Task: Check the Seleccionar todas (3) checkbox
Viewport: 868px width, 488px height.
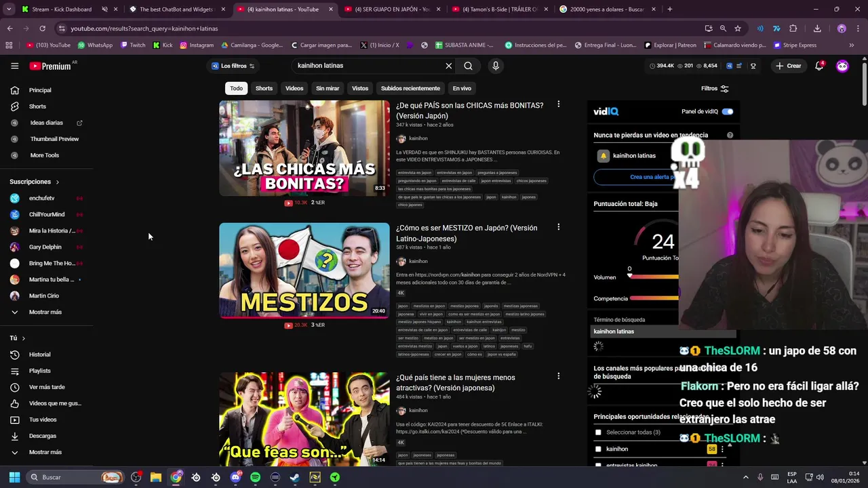Action: click(598, 432)
